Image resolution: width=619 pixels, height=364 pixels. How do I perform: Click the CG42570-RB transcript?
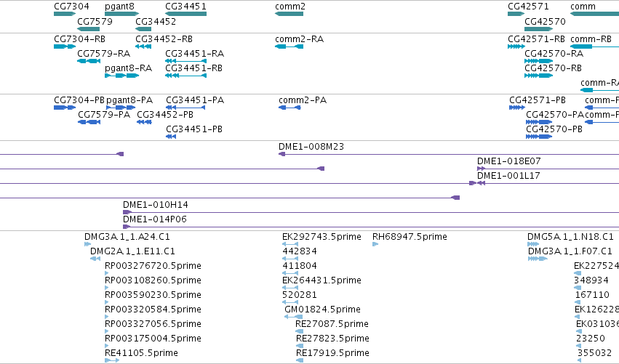(538, 76)
